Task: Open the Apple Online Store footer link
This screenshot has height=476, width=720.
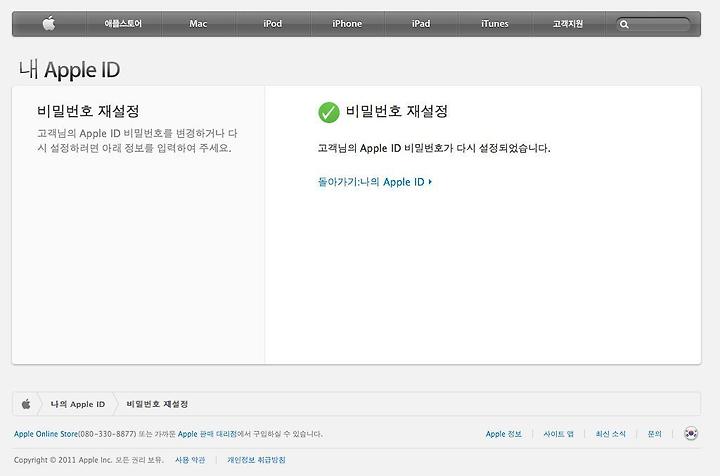Action: (x=46, y=434)
